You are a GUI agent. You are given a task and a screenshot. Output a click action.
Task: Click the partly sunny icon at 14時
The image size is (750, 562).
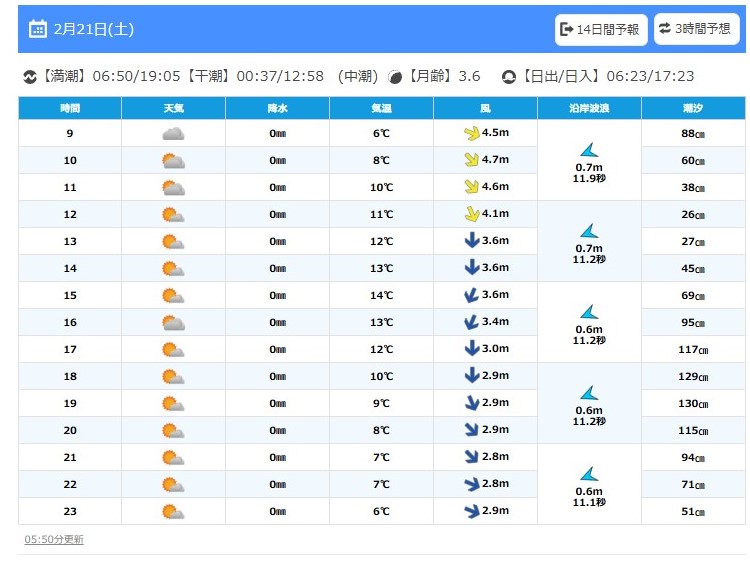[173, 268]
